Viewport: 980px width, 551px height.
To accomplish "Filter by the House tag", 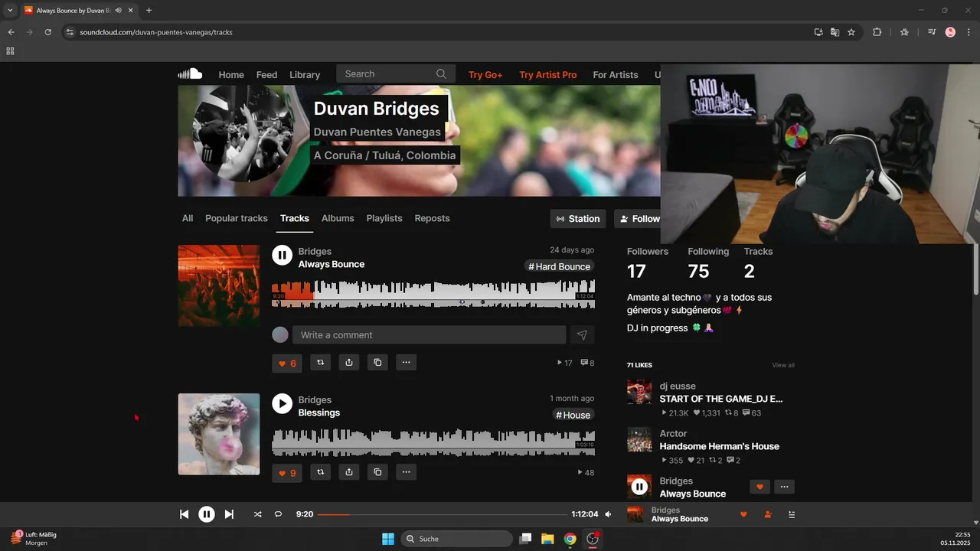I will coord(573,415).
